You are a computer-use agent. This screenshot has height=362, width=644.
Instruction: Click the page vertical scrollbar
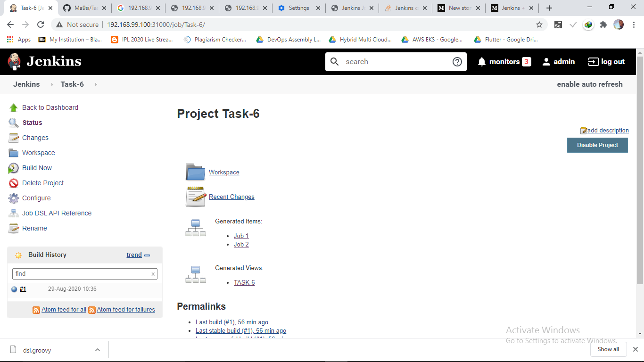click(640, 170)
